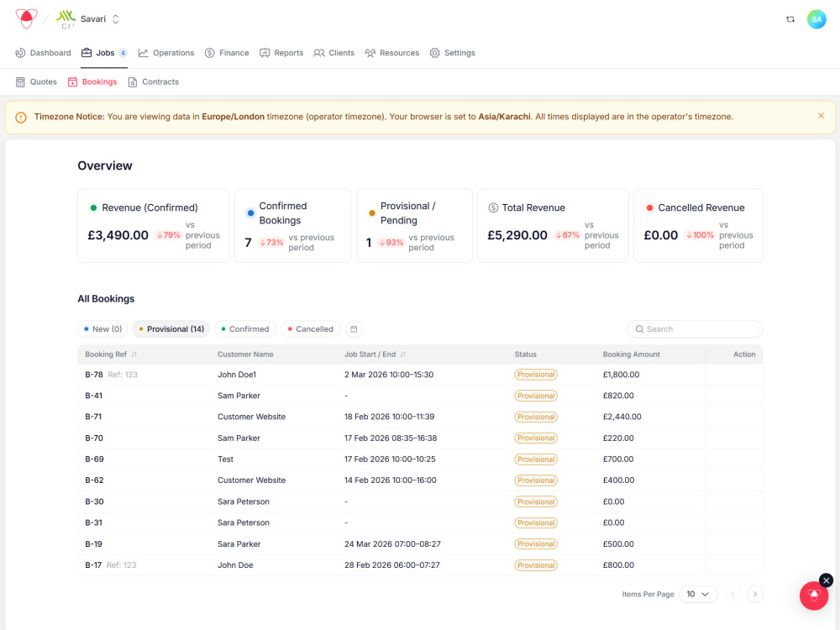Viewport: 840px width, 630px height.
Task: Open booking B-17
Action: 93,565
